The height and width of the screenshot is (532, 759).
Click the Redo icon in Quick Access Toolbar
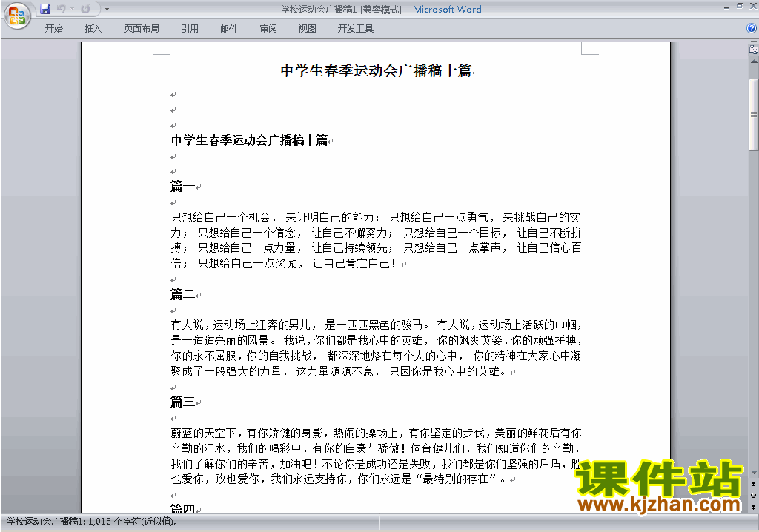click(86, 9)
